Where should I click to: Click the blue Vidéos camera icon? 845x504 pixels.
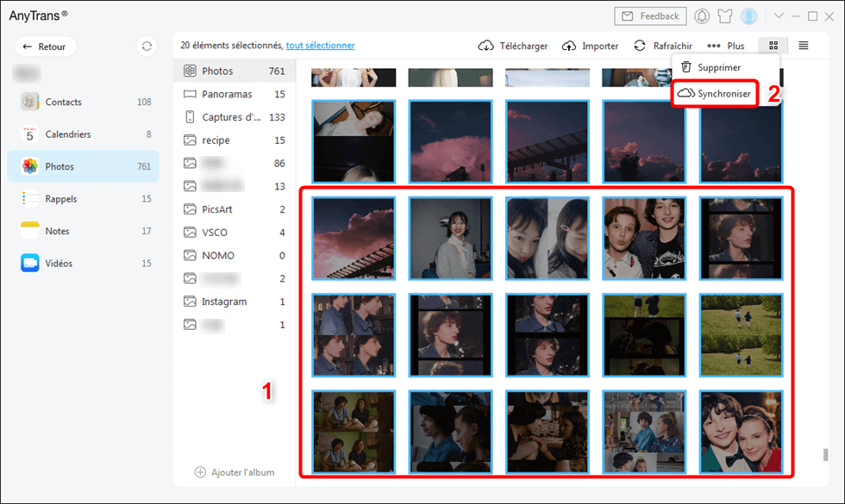[29, 264]
